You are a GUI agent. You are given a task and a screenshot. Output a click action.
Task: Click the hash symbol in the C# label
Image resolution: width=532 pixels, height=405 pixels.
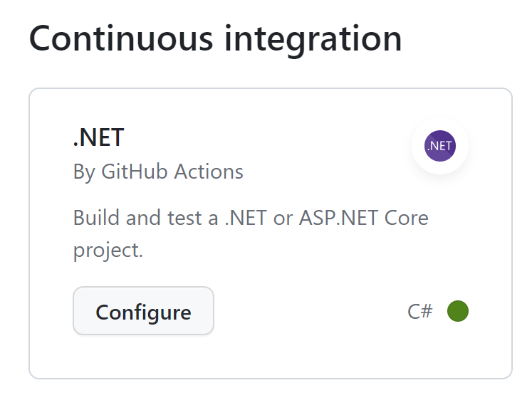click(x=427, y=311)
